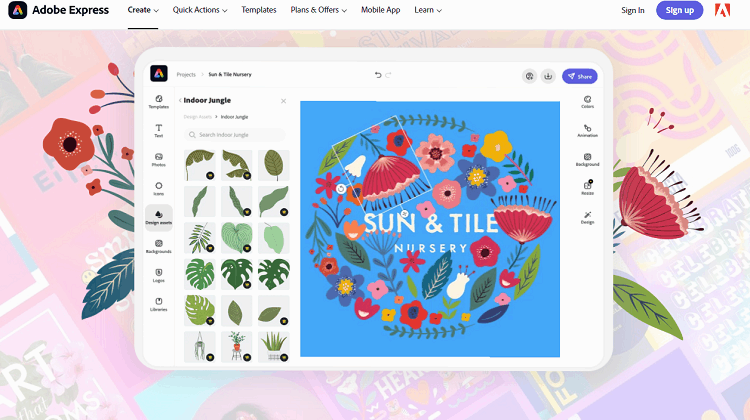Select the spiky plant in white pot thumbnail

[274, 346]
